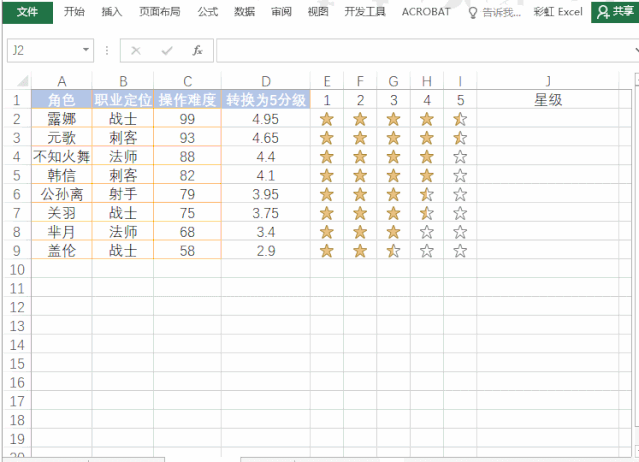
Task: Open the ACROBAT tab
Action: click(x=426, y=12)
